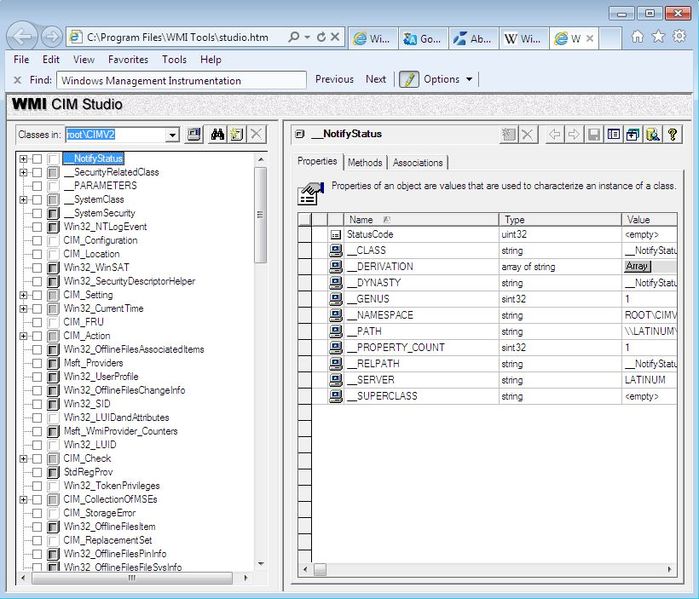The height and width of the screenshot is (599, 699).
Task: Check the box next to Win32_SID
Action: pos(37,404)
